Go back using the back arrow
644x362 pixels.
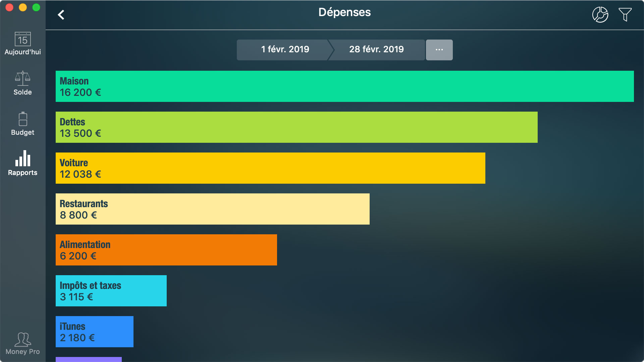click(x=61, y=15)
